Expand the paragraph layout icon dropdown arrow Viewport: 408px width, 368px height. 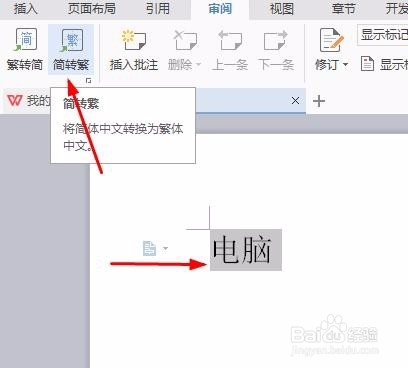(x=165, y=248)
